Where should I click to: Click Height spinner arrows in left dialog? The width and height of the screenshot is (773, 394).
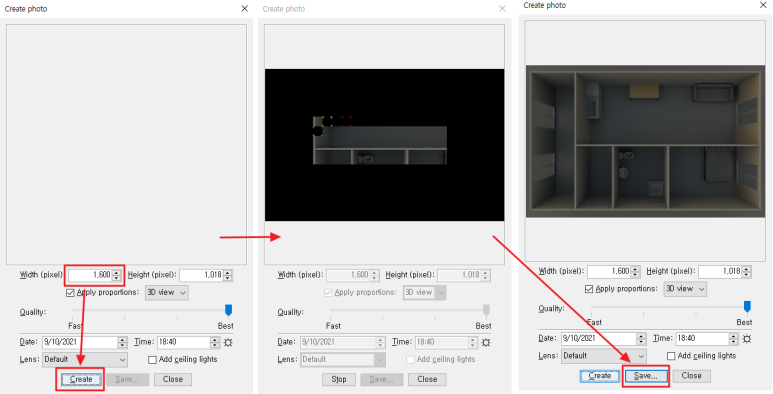tap(227, 275)
